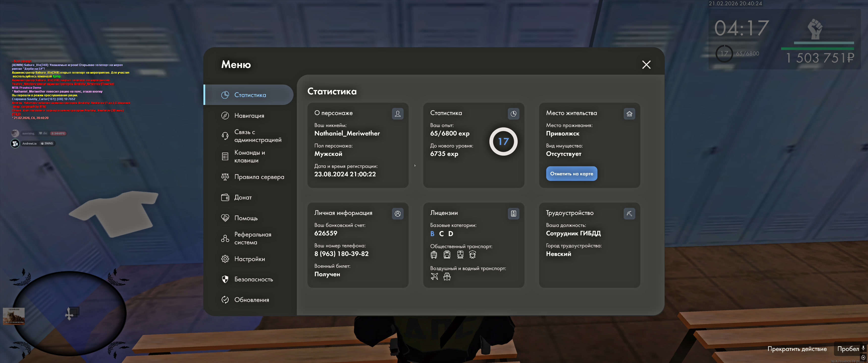868x363 pixels.
Task: Click the license document icon in Лицензии card
Action: click(513, 213)
